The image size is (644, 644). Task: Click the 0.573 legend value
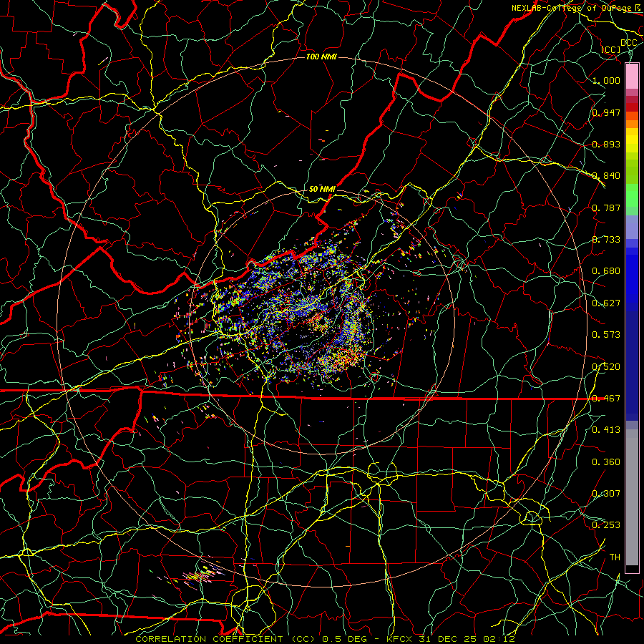606,335
